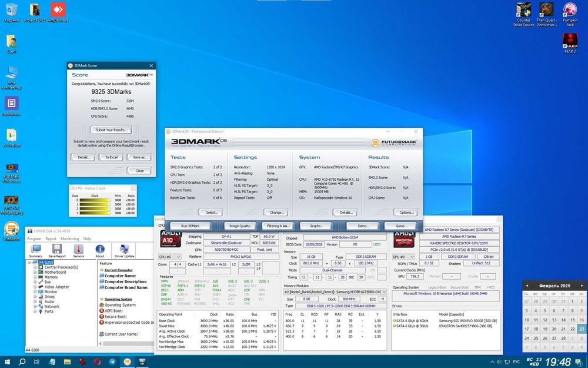Open Report menu in HWiNFO
The width and height of the screenshot is (588, 368).
point(51,239)
